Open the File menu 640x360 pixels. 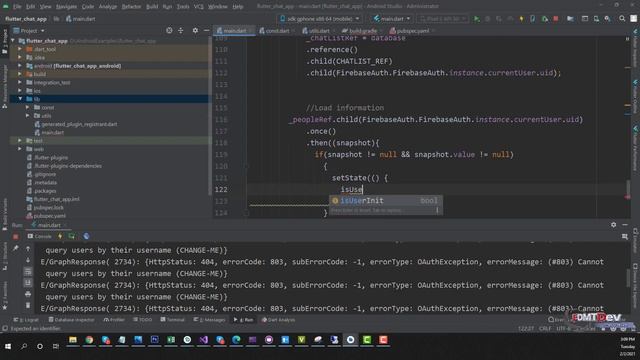click(17, 7)
